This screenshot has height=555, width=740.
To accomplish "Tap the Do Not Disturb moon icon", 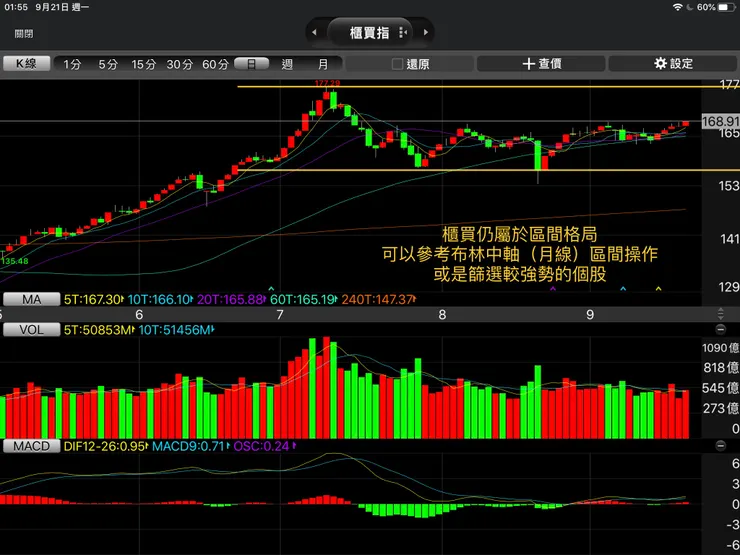I will pos(690,7).
